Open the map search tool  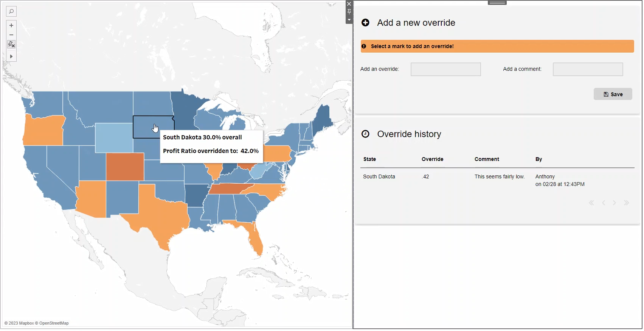pyautogui.click(x=11, y=11)
